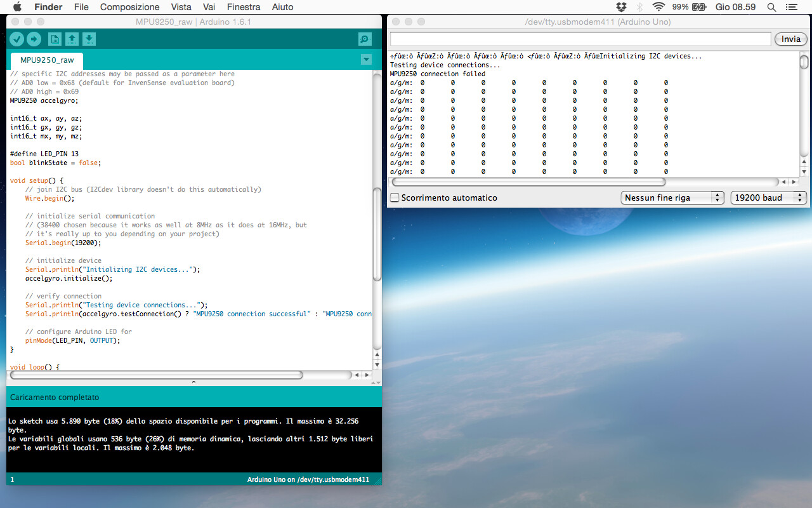The width and height of the screenshot is (812, 508).
Task: Click the Wi-Fi status icon
Action: tap(658, 7)
